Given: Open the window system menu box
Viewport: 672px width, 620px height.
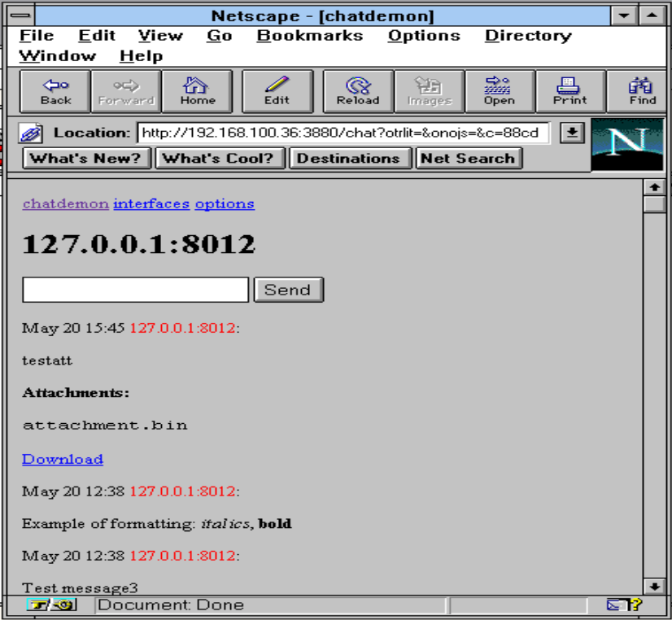Looking at the screenshot, I should (20, 15).
